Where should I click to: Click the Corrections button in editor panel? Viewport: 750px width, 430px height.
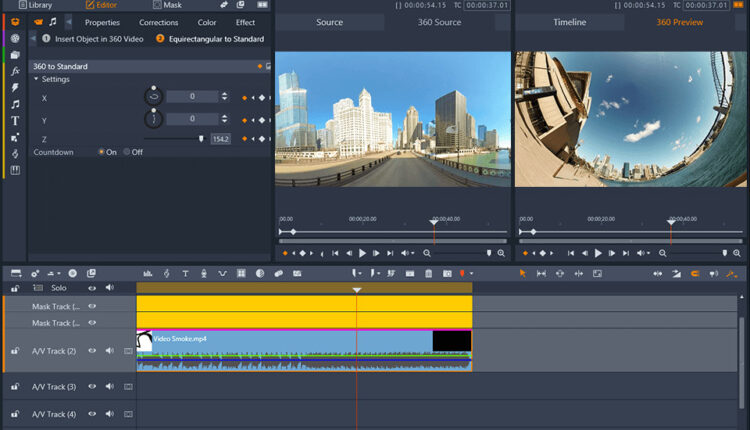pos(158,22)
